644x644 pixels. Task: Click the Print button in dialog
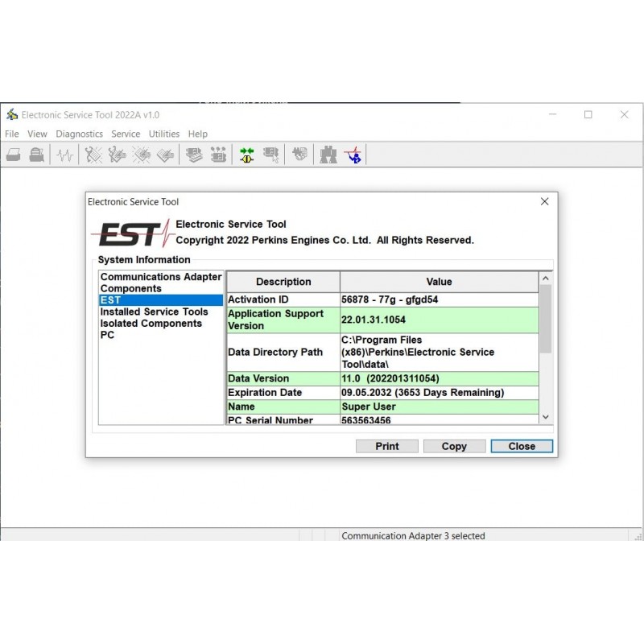point(387,446)
